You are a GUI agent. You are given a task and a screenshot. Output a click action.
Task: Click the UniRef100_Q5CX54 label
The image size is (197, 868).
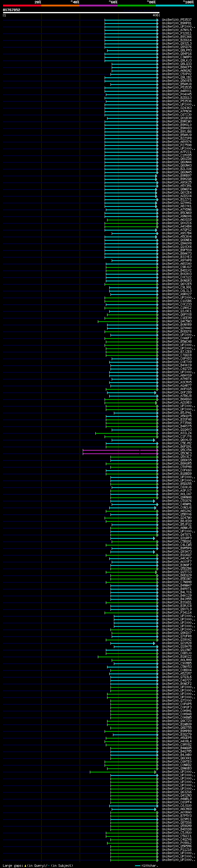click(x=177, y=450)
